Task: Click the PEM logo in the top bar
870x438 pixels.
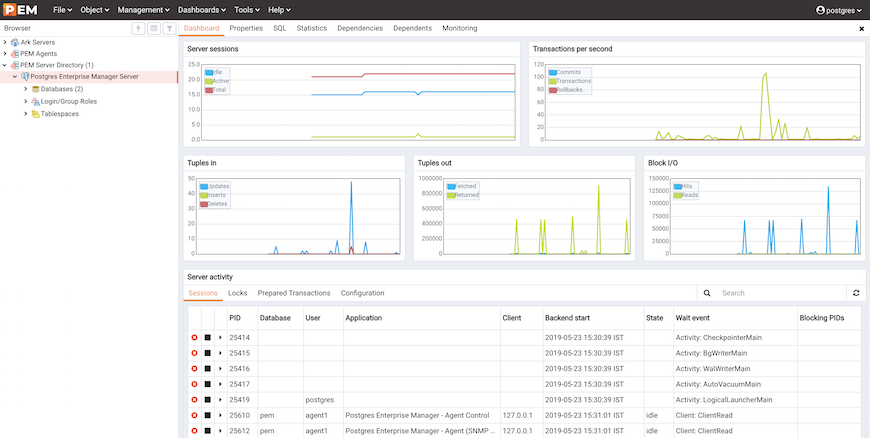Action: 20,9
